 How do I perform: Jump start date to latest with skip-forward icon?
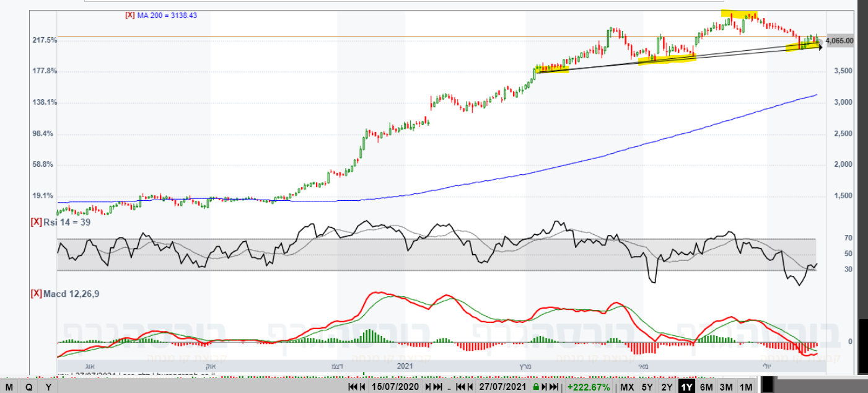tap(437, 387)
